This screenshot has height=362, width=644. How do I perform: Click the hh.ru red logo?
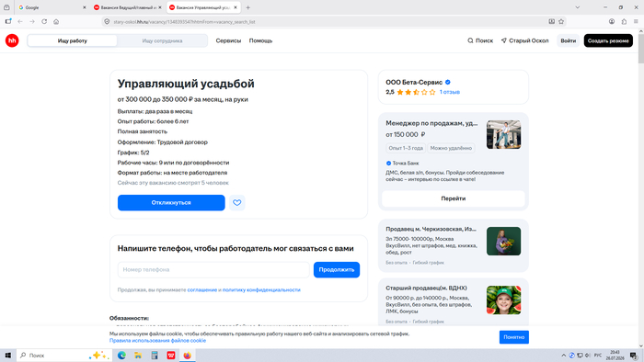(x=12, y=40)
